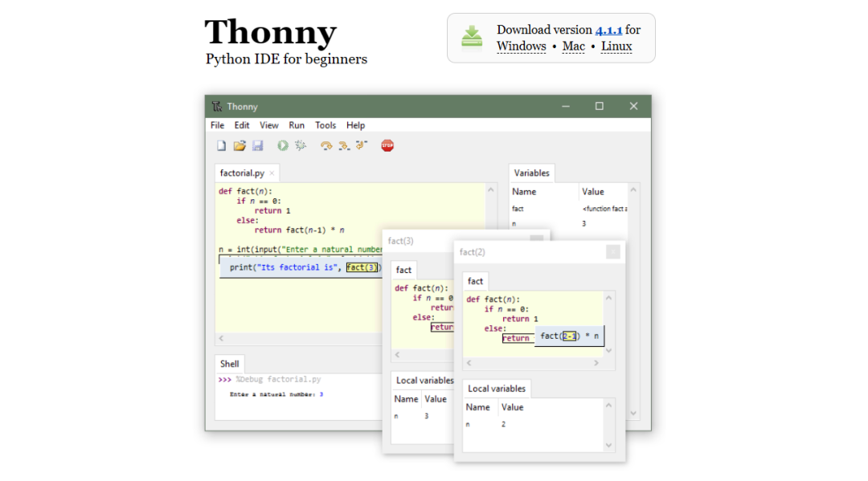Click the Step over debug icon
The height and width of the screenshot is (481, 868).
coord(326,145)
